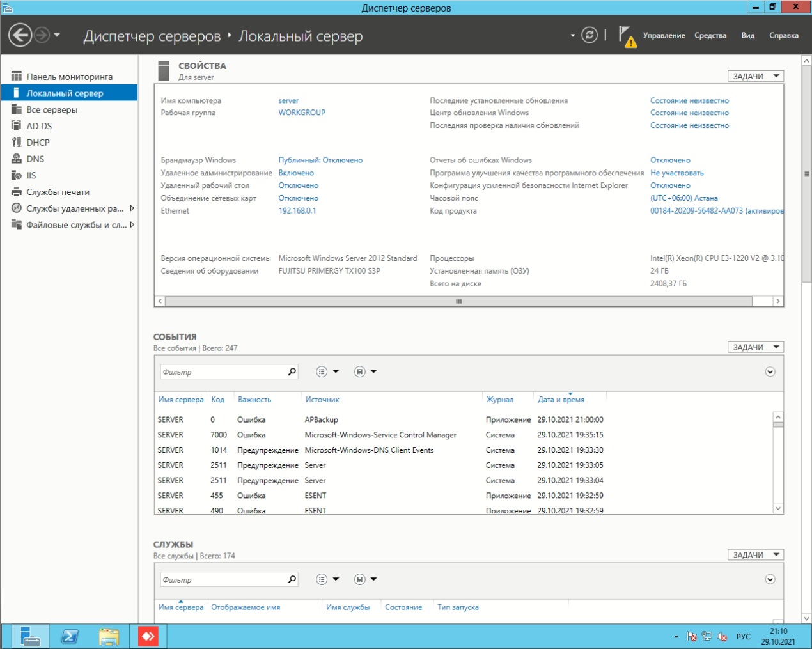This screenshot has width=812, height=649.
Task: Open File Explorer from the taskbar
Action: [x=109, y=636]
